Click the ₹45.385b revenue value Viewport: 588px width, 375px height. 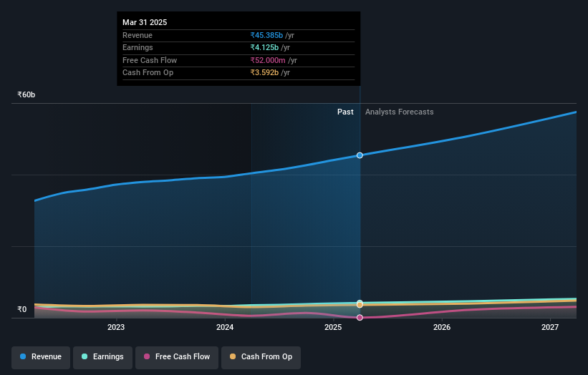pos(266,35)
